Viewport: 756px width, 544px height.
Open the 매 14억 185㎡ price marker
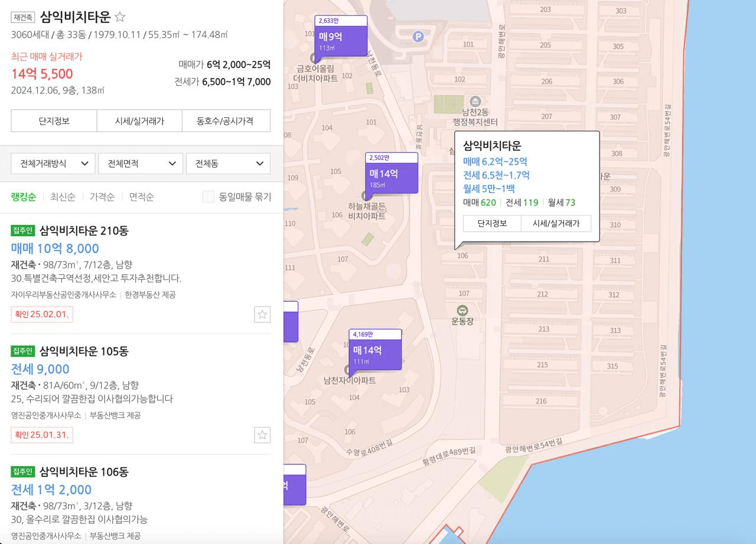[x=392, y=176]
